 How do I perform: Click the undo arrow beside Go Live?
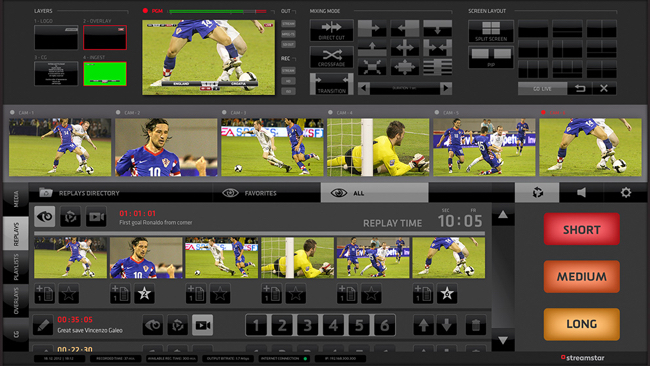[580, 88]
